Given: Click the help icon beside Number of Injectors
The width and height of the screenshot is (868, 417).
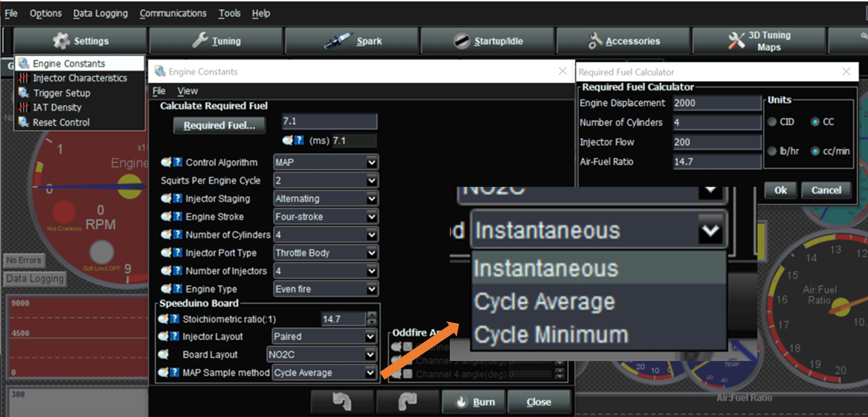Looking at the screenshot, I should click(x=178, y=271).
